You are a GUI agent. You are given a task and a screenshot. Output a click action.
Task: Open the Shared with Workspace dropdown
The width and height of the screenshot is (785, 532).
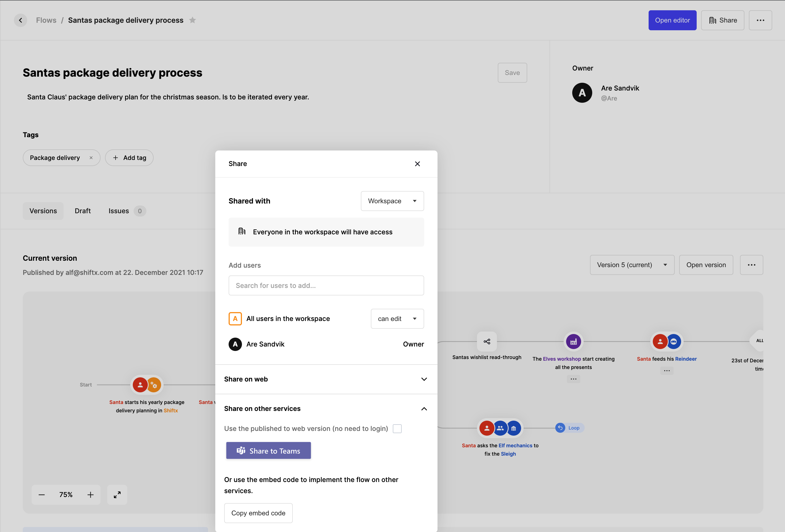[x=392, y=201]
